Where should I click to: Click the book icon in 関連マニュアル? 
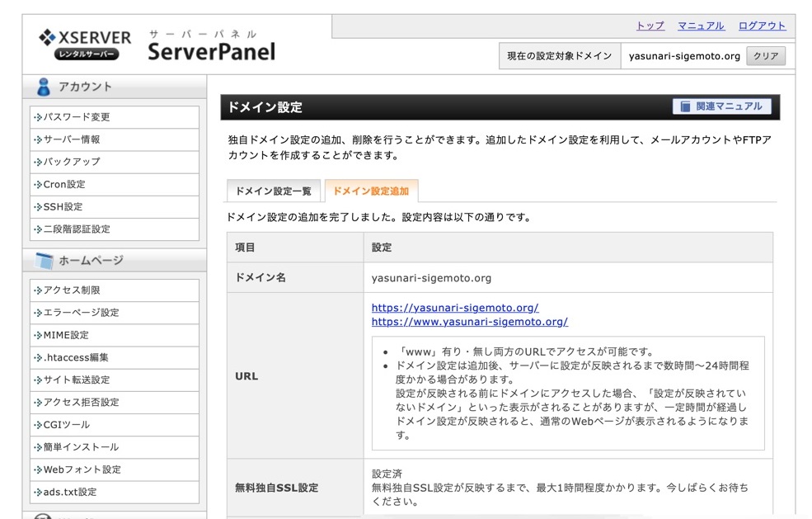[685, 106]
